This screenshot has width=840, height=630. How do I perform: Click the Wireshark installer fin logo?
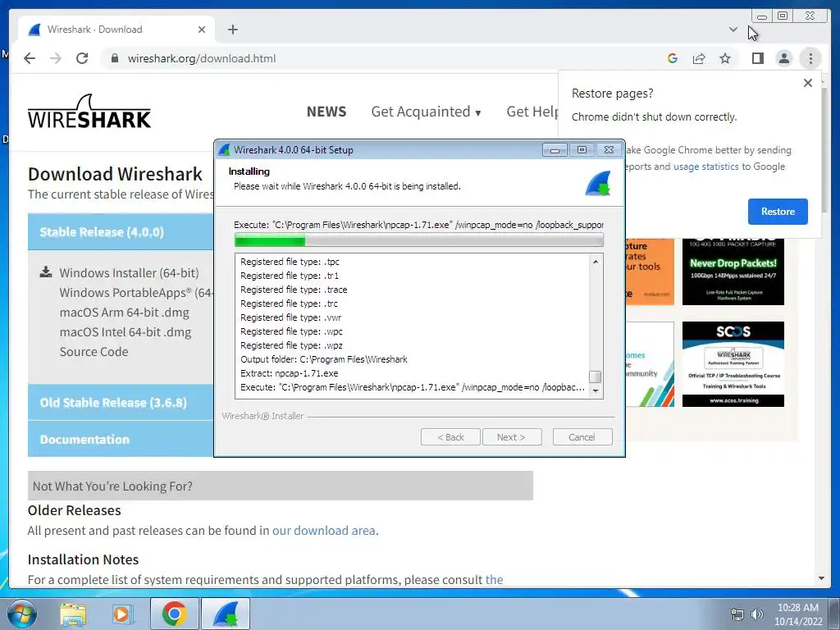tap(598, 183)
